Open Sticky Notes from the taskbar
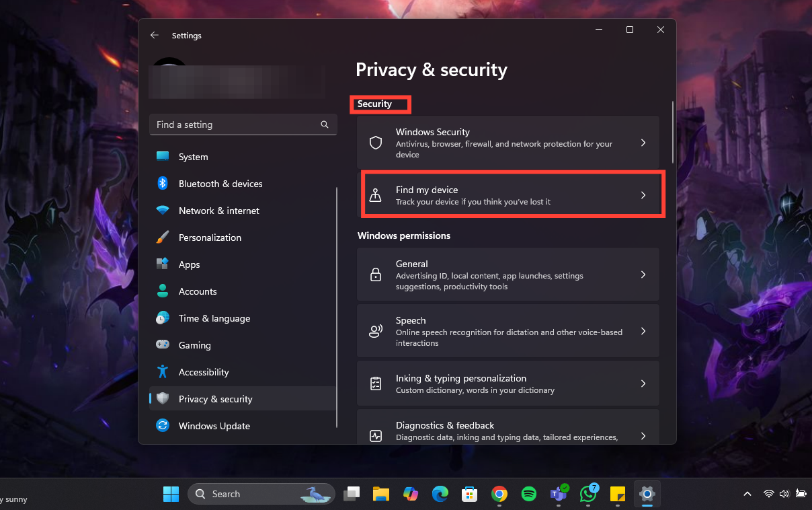This screenshot has height=510, width=812. (617, 494)
